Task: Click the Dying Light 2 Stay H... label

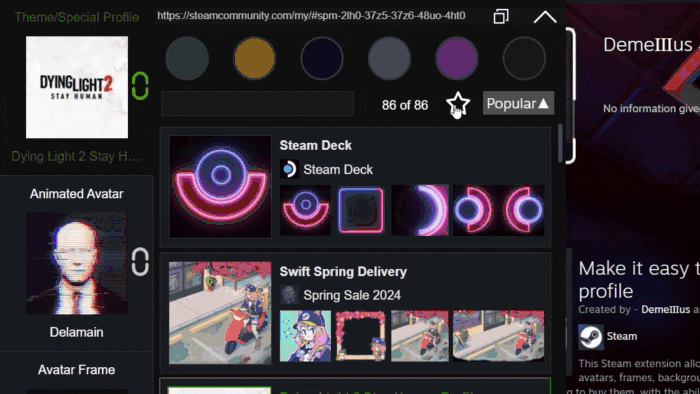Action: click(76, 156)
